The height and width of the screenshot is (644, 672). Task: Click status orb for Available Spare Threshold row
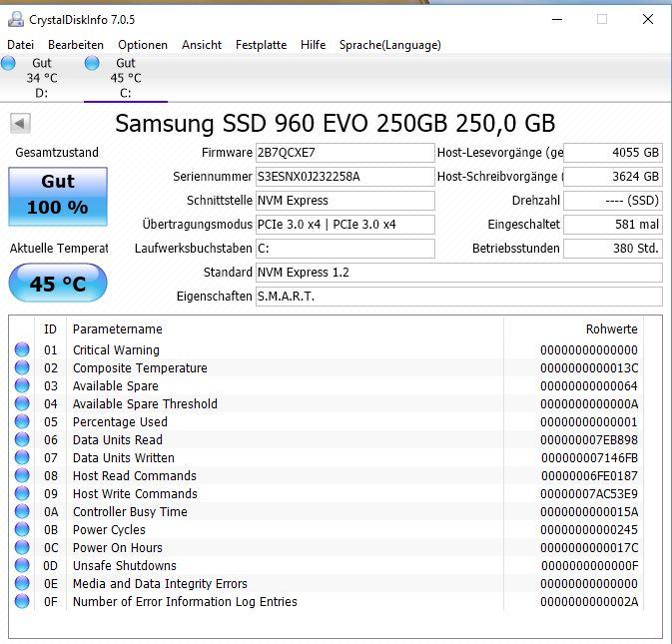(x=22, y=403)
